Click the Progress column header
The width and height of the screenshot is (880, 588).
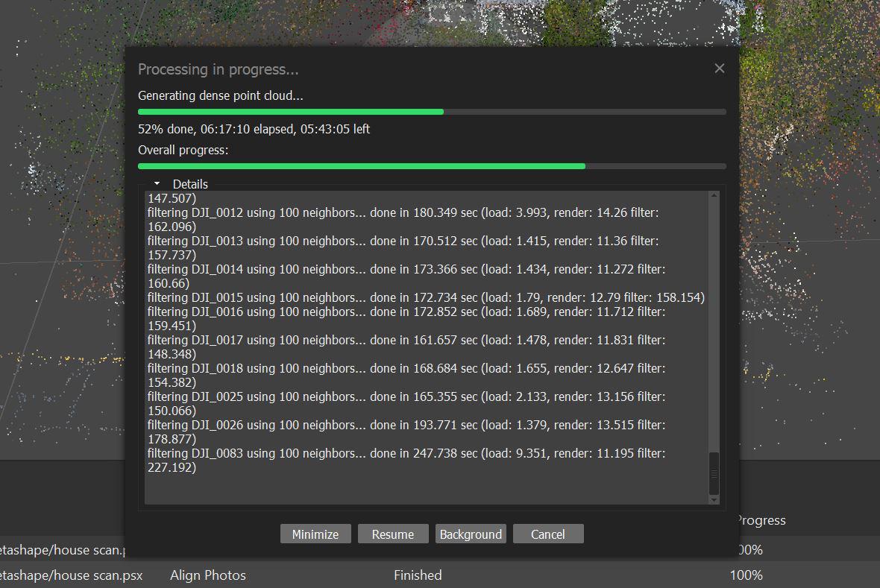point(759,520)
